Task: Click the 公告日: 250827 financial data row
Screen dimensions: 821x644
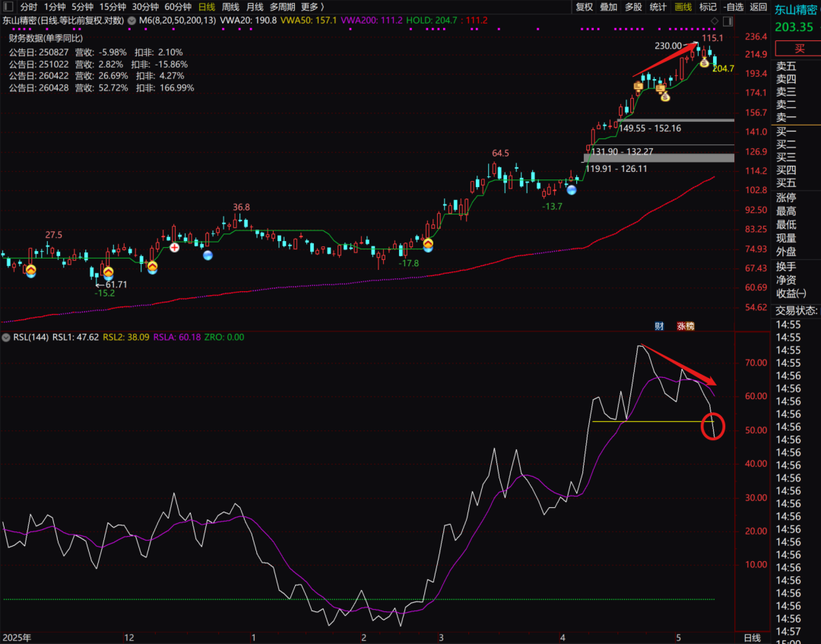Action: 96,52
